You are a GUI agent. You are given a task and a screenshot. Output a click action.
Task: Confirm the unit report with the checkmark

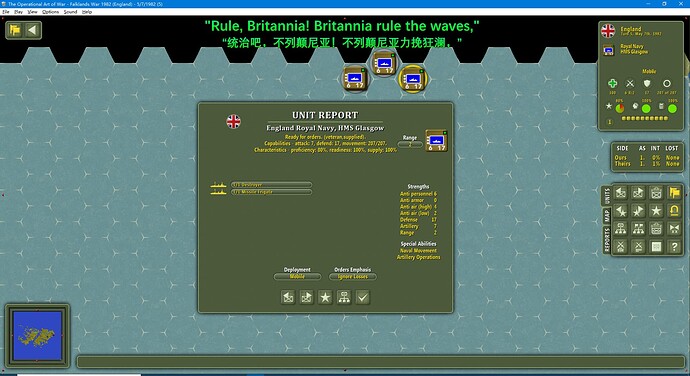click(x=363, y=298)
